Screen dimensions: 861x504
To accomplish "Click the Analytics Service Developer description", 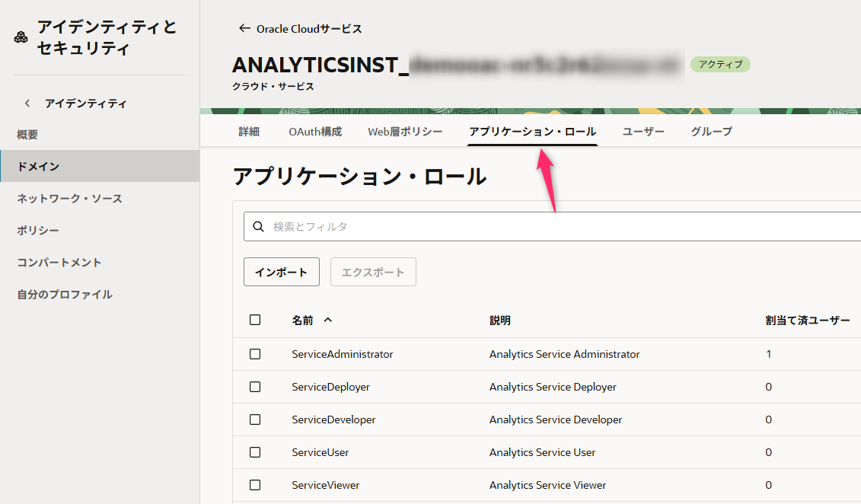I will point(556,419).
